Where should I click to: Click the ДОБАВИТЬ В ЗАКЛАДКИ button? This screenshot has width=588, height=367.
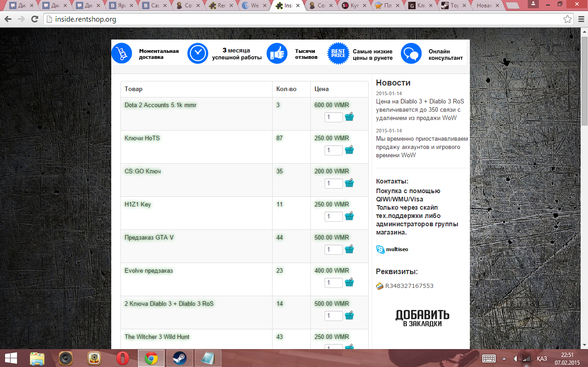pos(422,318)
